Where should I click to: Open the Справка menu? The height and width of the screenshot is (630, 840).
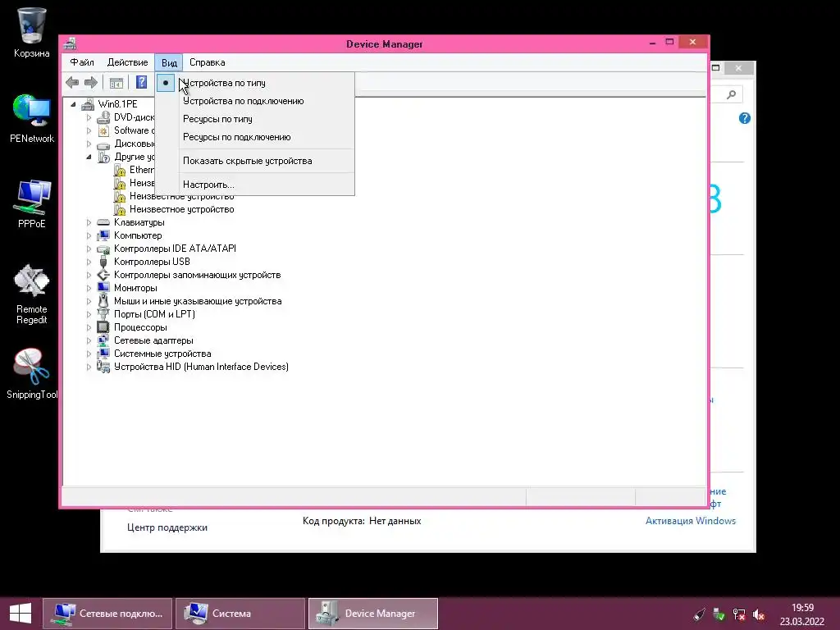[208, 62]
